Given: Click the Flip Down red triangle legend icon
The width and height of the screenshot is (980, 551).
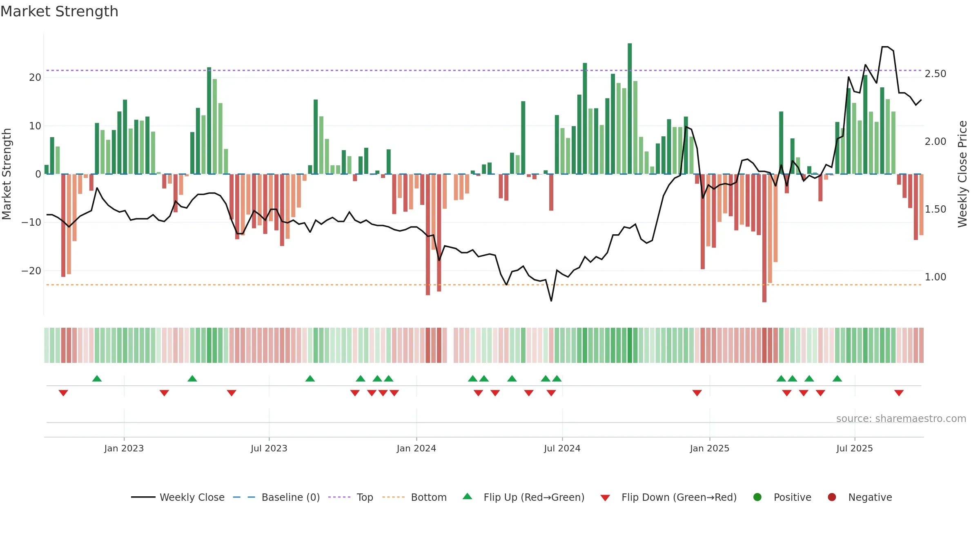Looking at the screenshot, I should coord(605,498).
